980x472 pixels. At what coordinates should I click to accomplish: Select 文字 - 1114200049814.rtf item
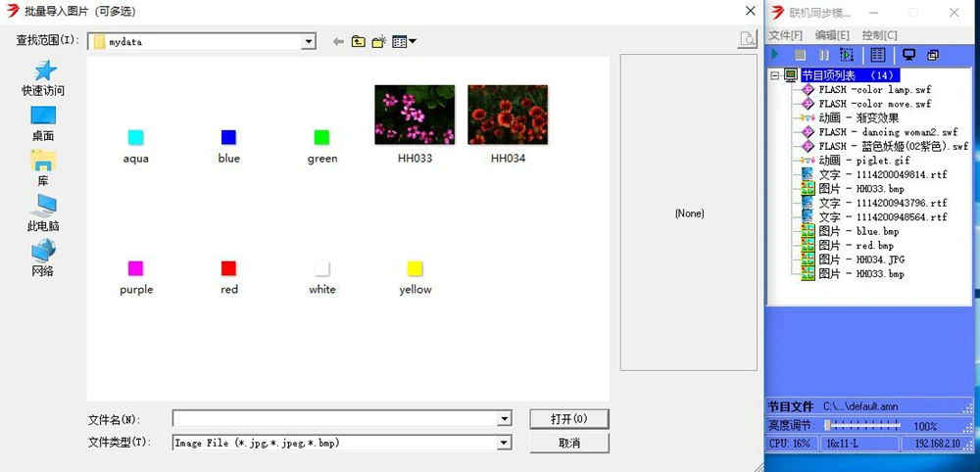tap(883, 175)
